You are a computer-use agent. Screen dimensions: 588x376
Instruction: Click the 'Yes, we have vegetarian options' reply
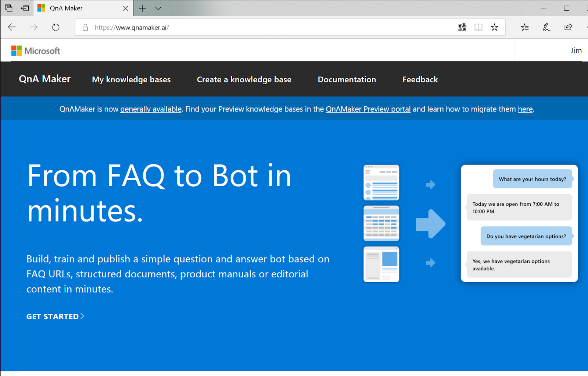tap(519, 265)
